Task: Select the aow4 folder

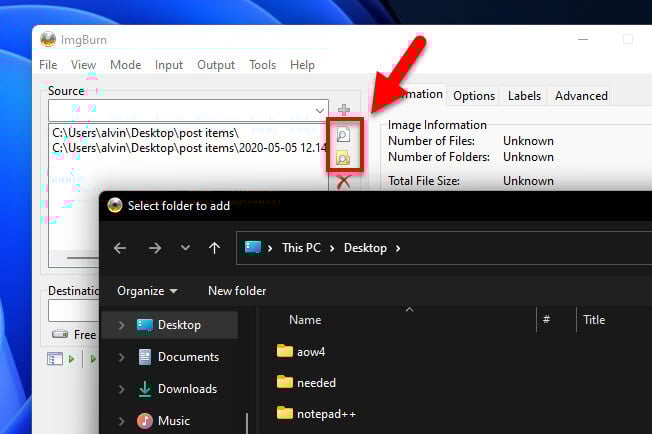Action: (x=301, y=352)
